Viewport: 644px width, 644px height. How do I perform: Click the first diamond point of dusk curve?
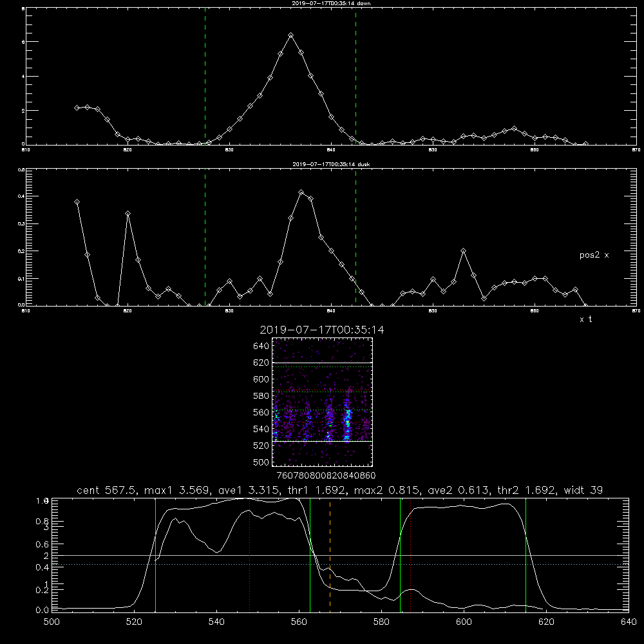(x=77, y=202)
